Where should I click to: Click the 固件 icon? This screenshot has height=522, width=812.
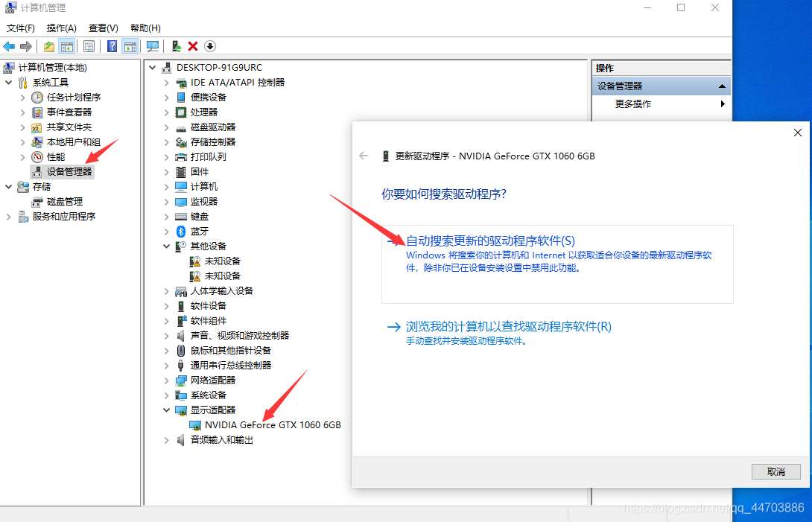point(181,172)
